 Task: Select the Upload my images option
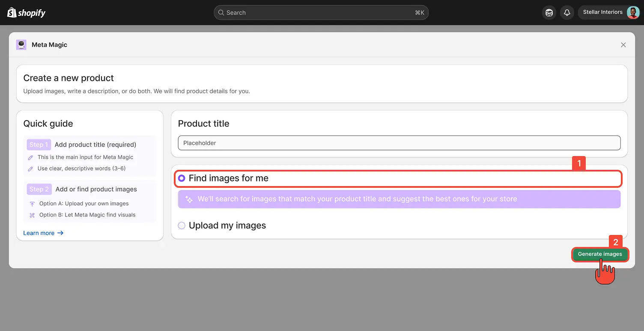182,225
